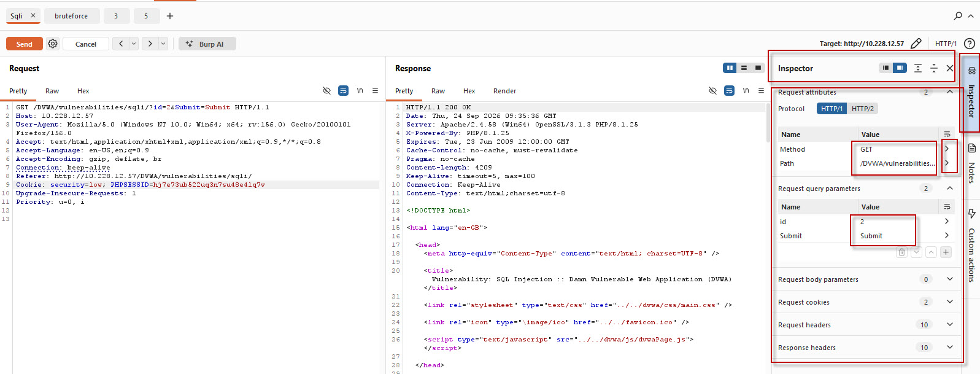Select the HTTP/1 protocol

point(831,109)
